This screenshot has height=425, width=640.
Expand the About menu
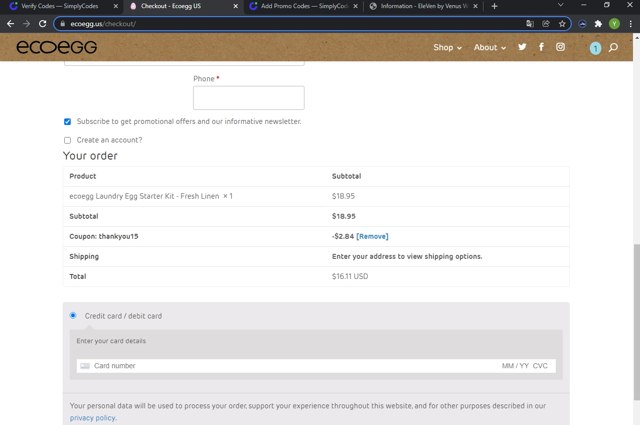coord(490,47)
